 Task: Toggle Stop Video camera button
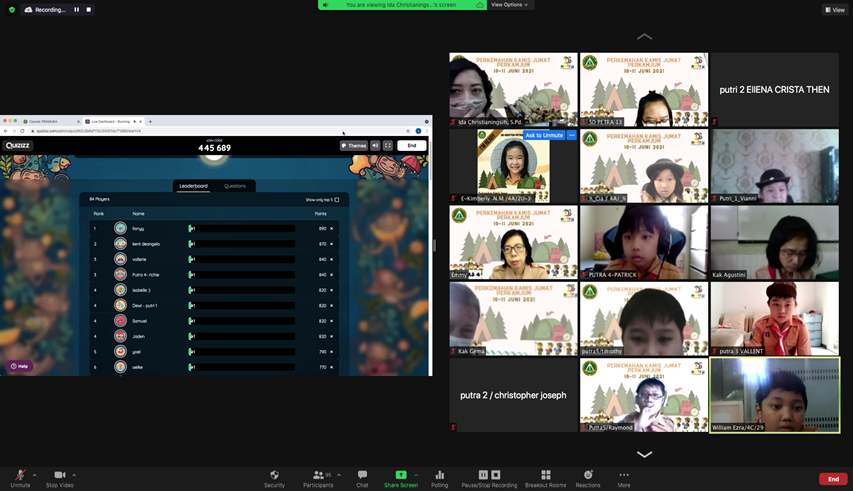pos(59,476)
